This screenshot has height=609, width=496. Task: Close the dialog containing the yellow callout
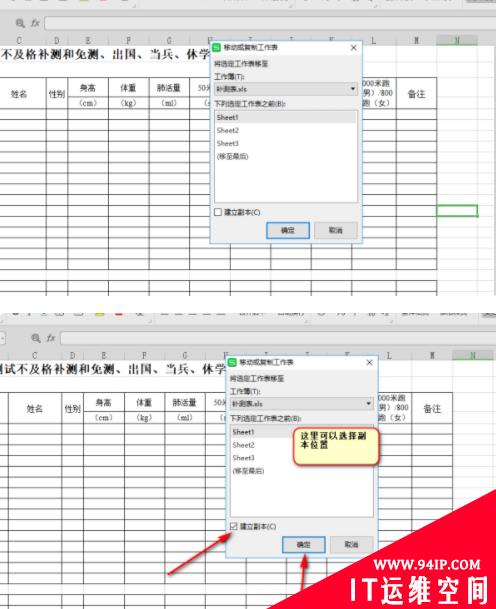369,362
